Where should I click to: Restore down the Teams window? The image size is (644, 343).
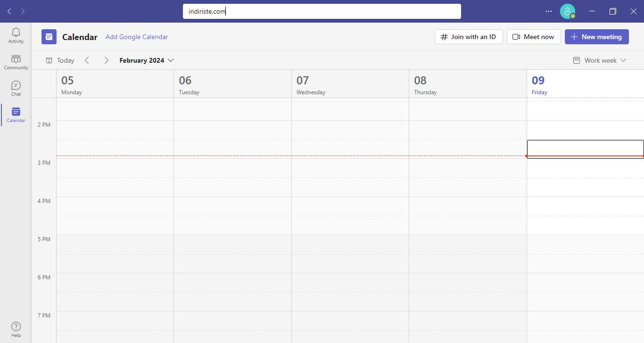(x=613, y=11)
